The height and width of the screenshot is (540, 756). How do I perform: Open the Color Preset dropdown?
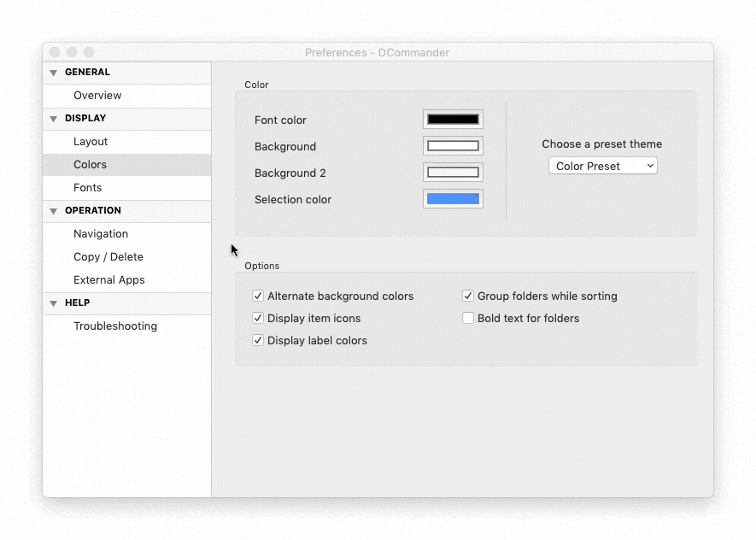tap(603, 166)
